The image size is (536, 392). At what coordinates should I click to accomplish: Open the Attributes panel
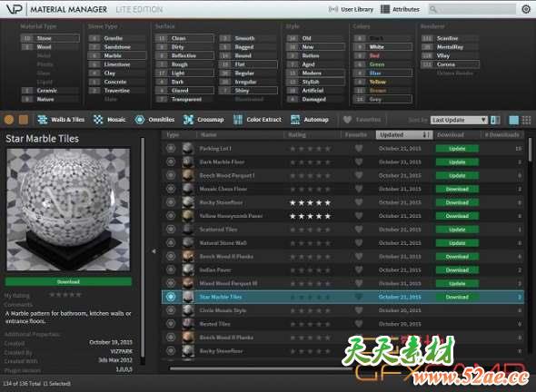click(401, 10)
